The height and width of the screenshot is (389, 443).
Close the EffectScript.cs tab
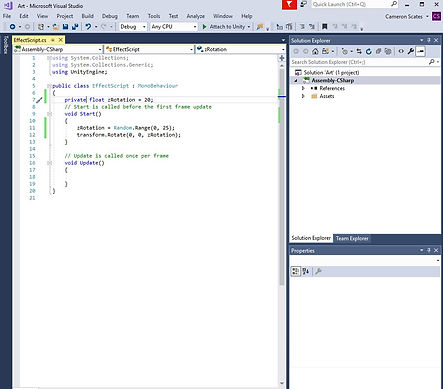point(60,40)
